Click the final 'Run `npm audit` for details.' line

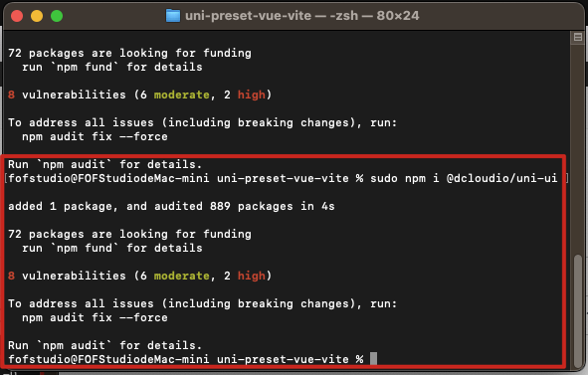105,345
